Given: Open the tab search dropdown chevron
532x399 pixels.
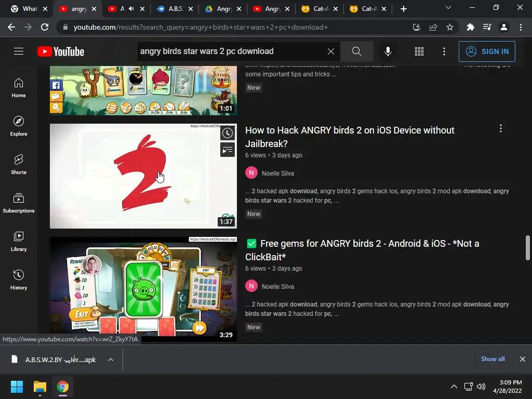Looking at the screenshot, I should coord(448,7).
